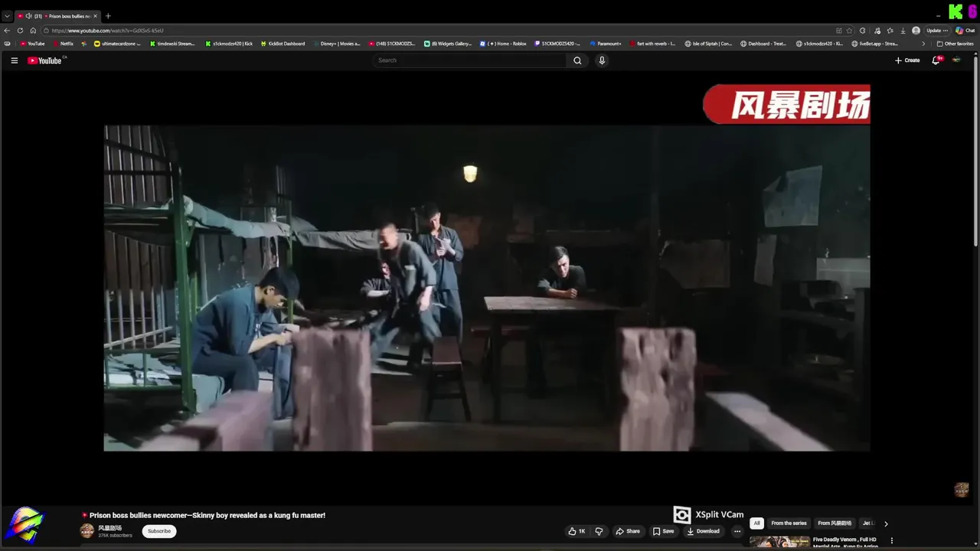This screenshot has width=980, height=551.
Task: Select the All filter chip
Action: click(x=756, y=523)
